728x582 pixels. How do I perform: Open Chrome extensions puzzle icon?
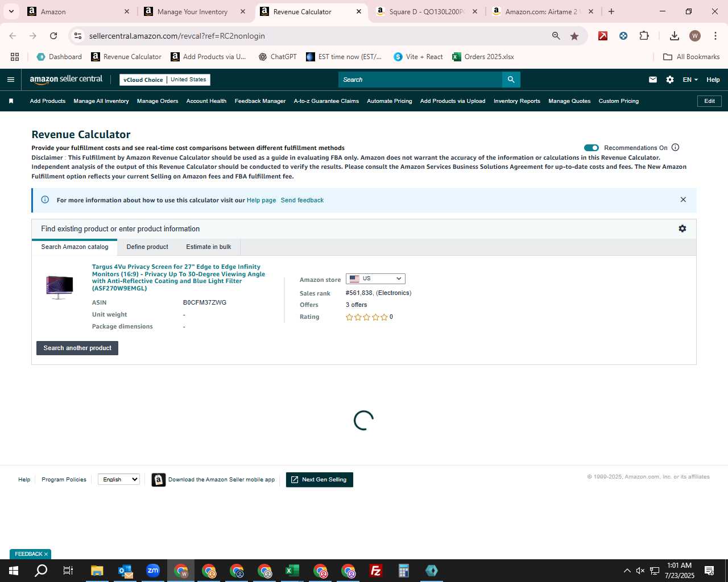[x=644, y=36]
